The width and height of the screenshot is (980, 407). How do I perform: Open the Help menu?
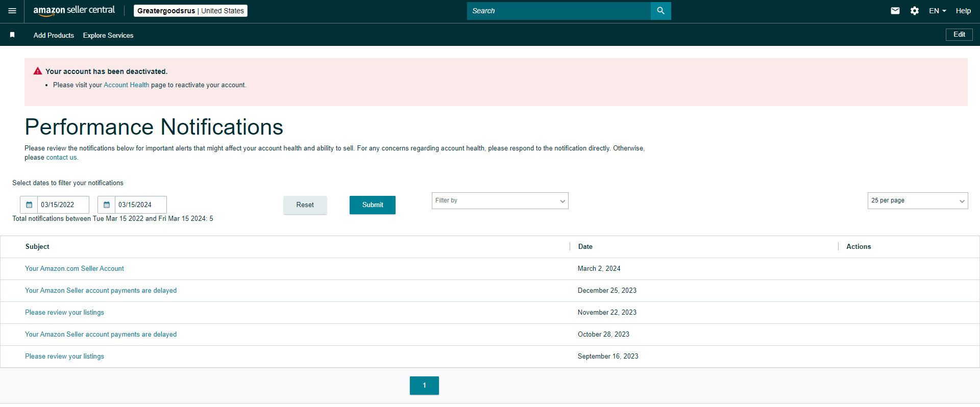click(x=963, y=11)
